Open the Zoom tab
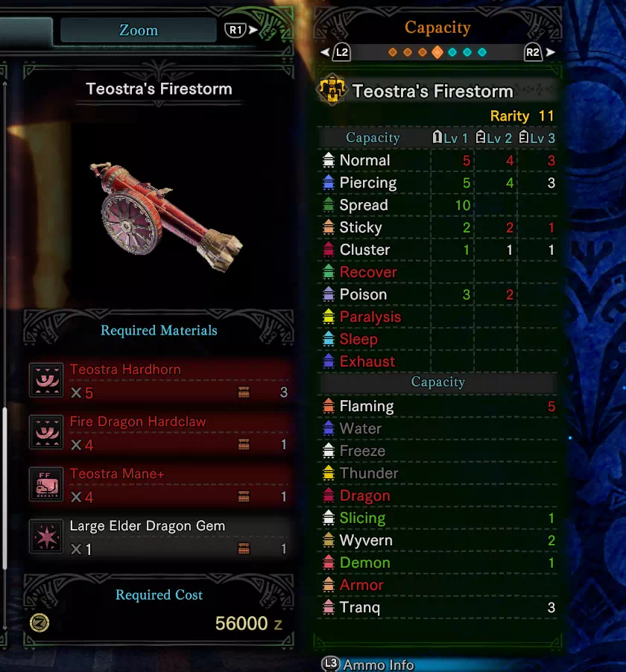Screen dimensions: 626x672 click(139, 30)
